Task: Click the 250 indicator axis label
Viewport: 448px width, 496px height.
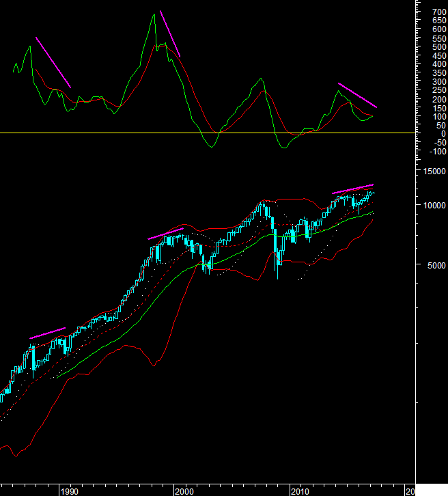Action: click(x=439, y=90)
